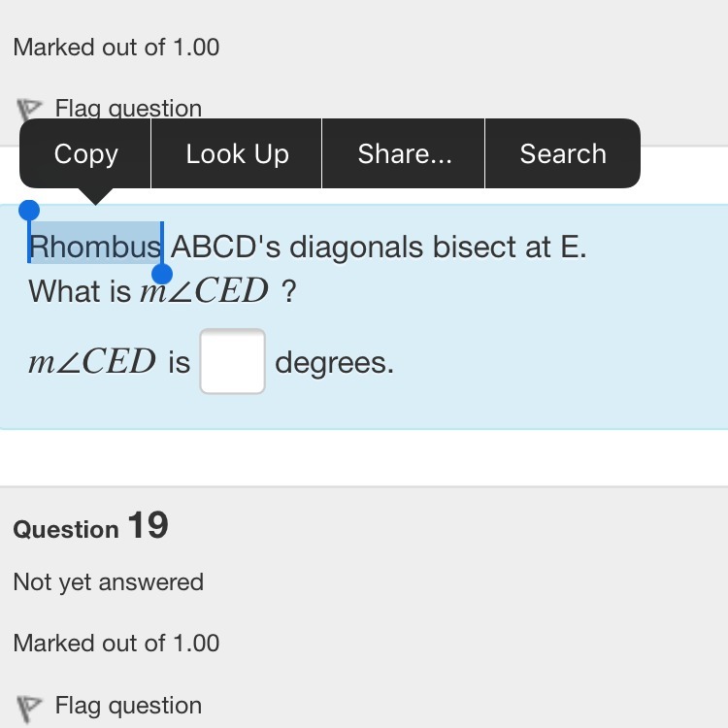This screenshot has height=728, width=728.
Task: Tap Copy in the selection popup
Action: click(85, 153)
